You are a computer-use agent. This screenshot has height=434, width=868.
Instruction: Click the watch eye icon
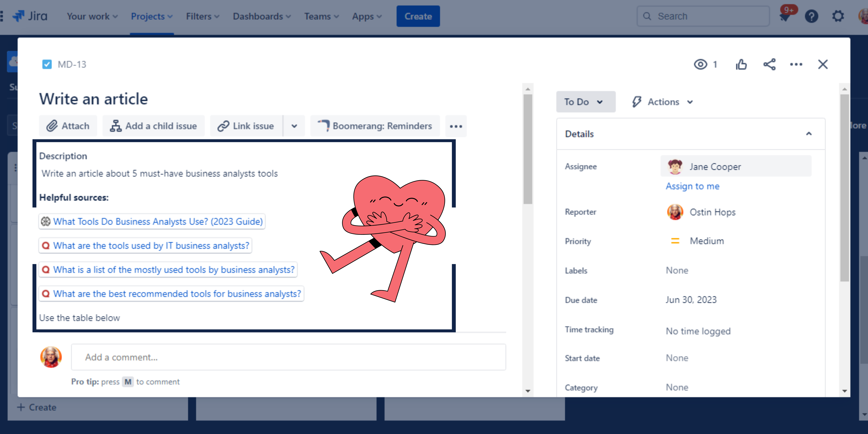(700, 64)
